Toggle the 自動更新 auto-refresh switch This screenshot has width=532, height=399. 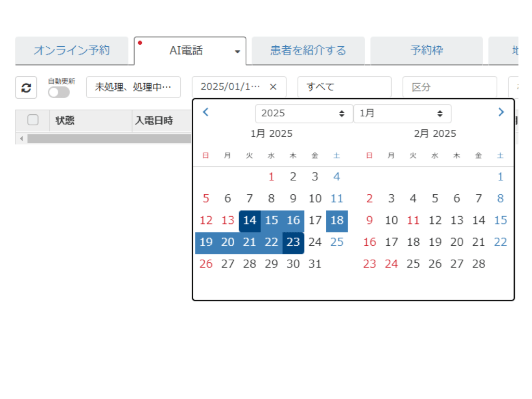pos(59,92)
